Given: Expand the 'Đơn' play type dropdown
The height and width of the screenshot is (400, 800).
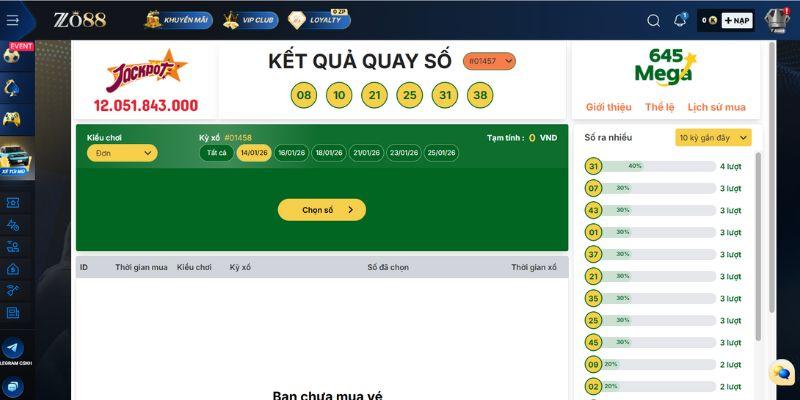Looking at the screenshot, I should click(122, 153).
